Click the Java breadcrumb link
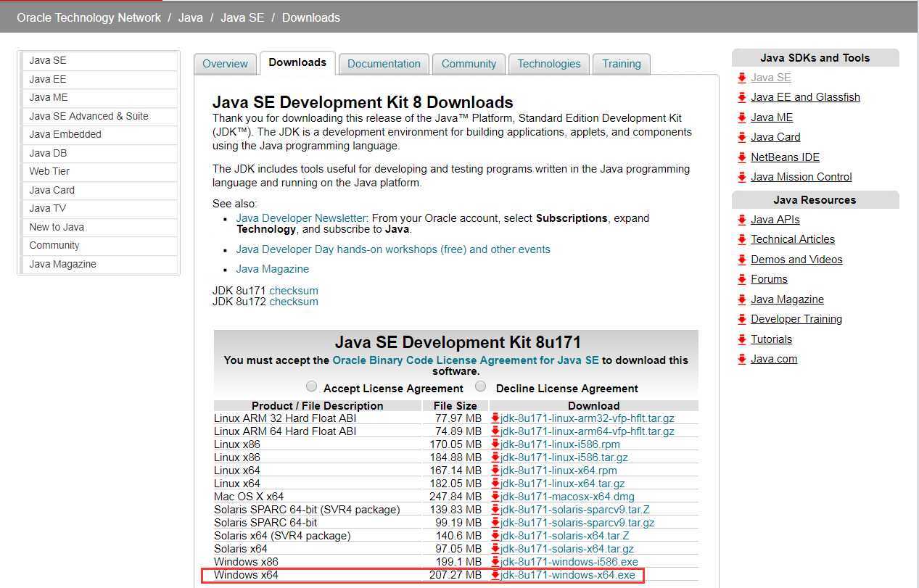This screenshot has width=919, height=588. pyautogui.click(x=191, y=17)
